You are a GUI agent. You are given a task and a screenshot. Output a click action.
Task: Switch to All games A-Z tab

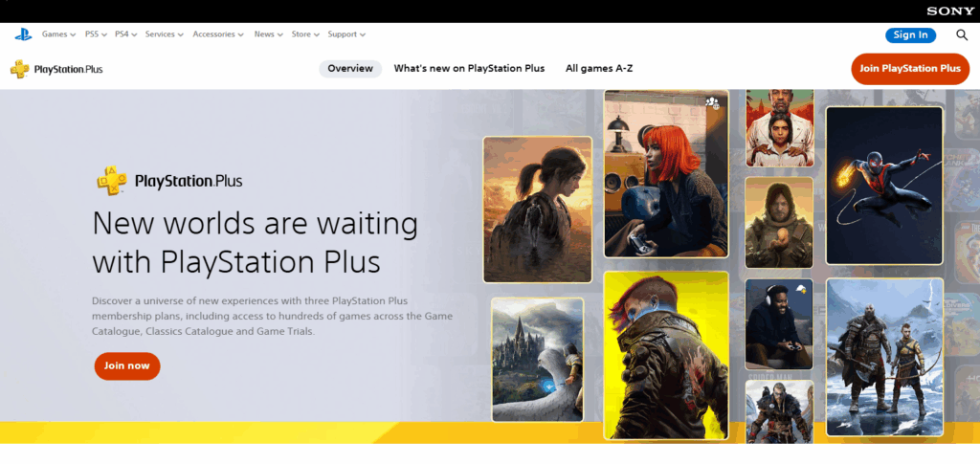click(599, 69)
